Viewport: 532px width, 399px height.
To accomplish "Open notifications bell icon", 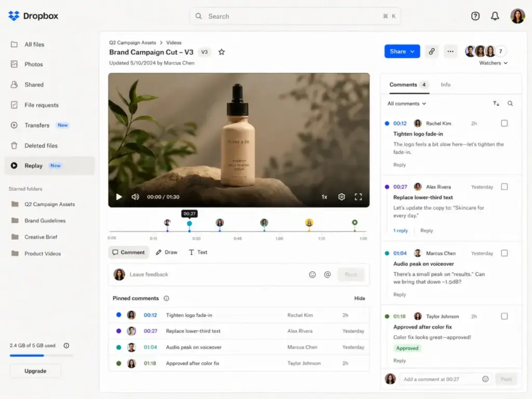I will click(495, 16).
